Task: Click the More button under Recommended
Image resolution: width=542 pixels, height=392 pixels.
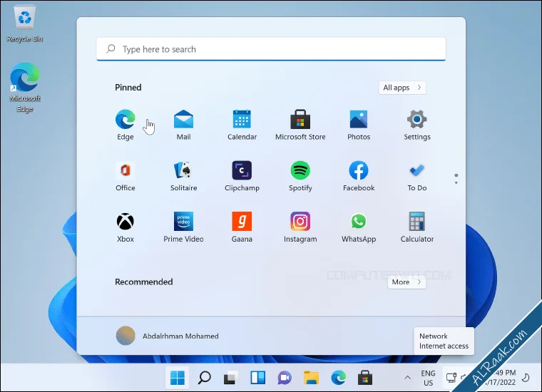Action: coord(406,282)
